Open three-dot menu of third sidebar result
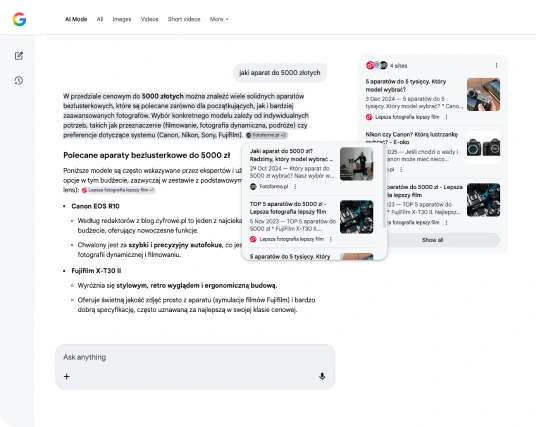Viewport: 536px width, 427px height. point(446,222)
